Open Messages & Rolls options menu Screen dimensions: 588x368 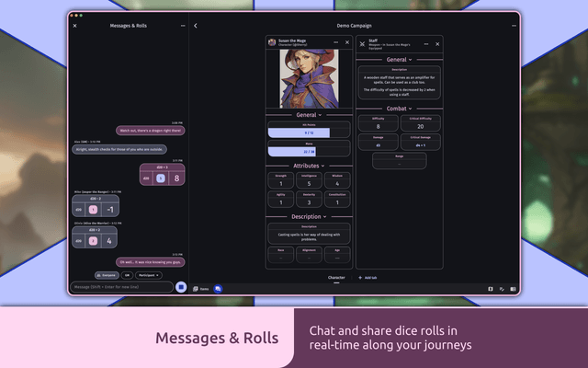click(183, 26)
